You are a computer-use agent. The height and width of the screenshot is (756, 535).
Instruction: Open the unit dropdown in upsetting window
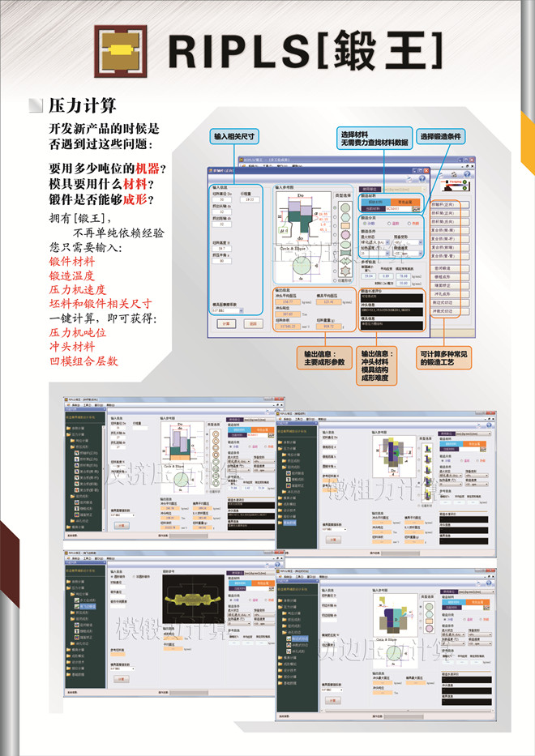[x=473, y=434]
